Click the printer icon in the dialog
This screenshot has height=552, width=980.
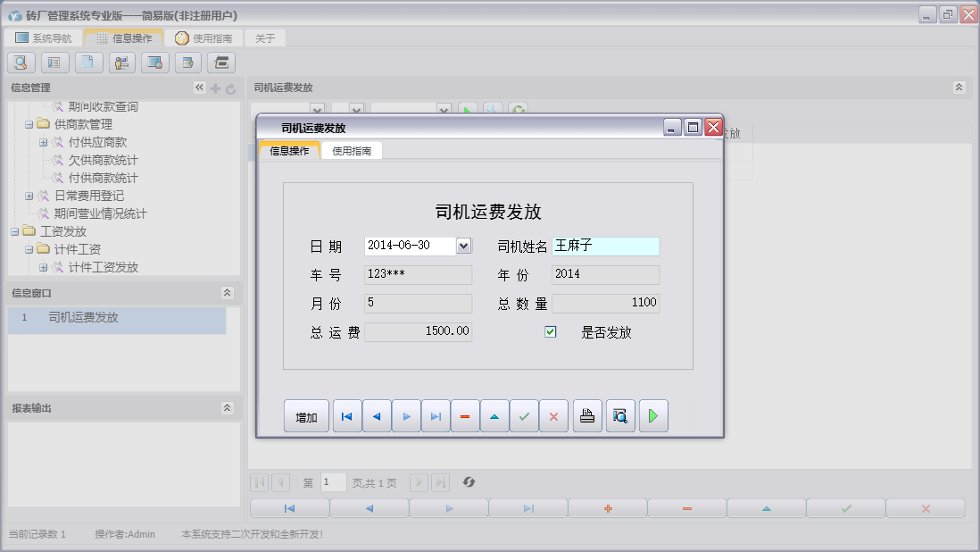click(587, 416)
